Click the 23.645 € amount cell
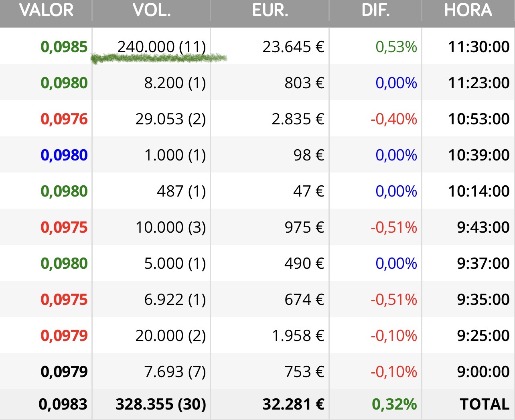Viewport: 515px width, 420px height. click(x=293, y=47)
